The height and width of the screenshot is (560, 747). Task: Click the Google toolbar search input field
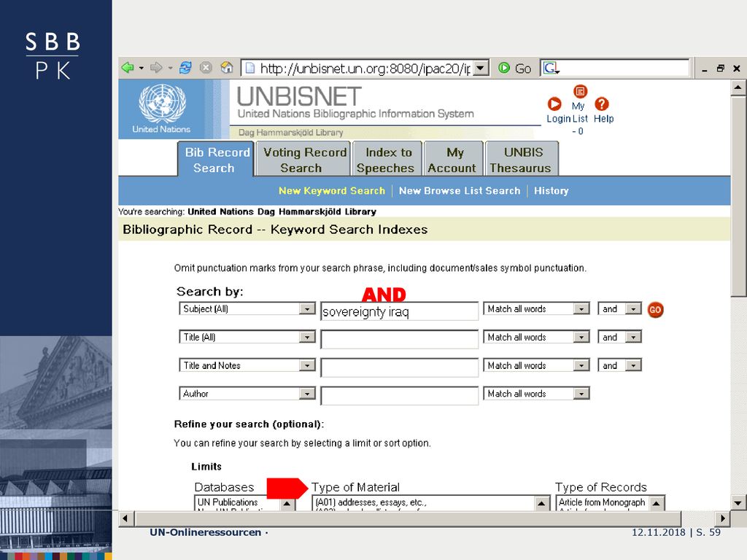point(624,68)
